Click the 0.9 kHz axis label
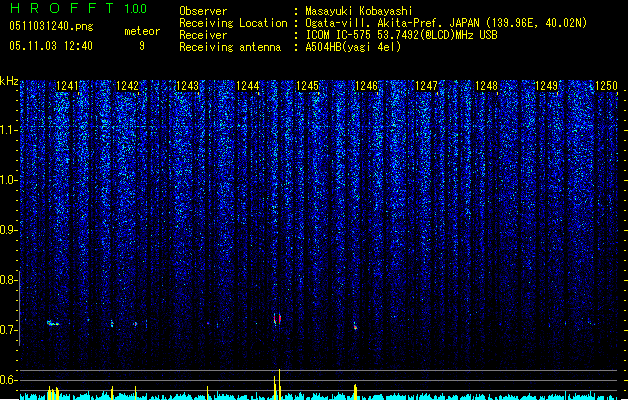 tap(8, 230)
